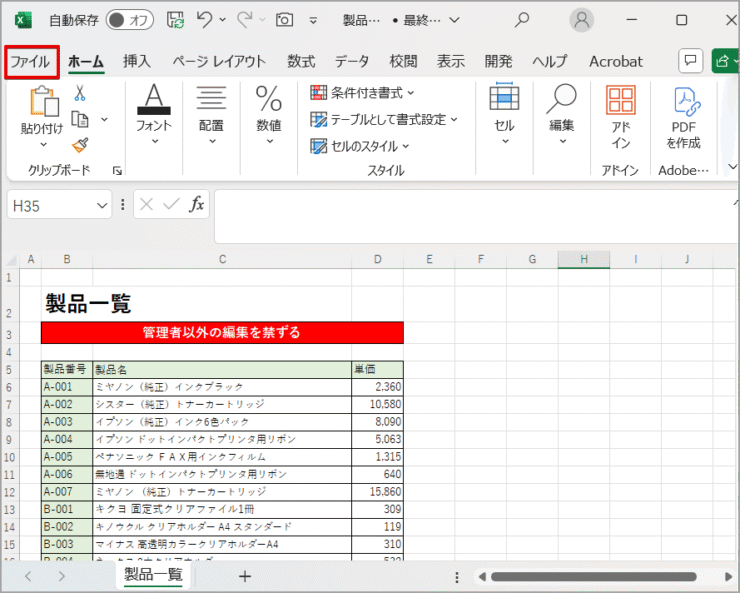This screenshot has width=740, height=593.
Task: Click the Undo arrow icon
Action: [204, 20]
